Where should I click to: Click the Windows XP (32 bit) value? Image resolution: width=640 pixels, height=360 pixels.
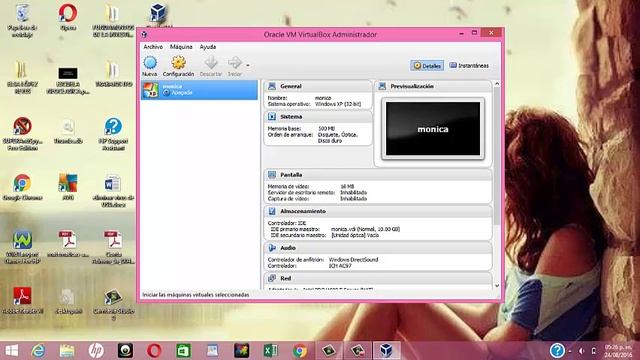coord(338,104)
